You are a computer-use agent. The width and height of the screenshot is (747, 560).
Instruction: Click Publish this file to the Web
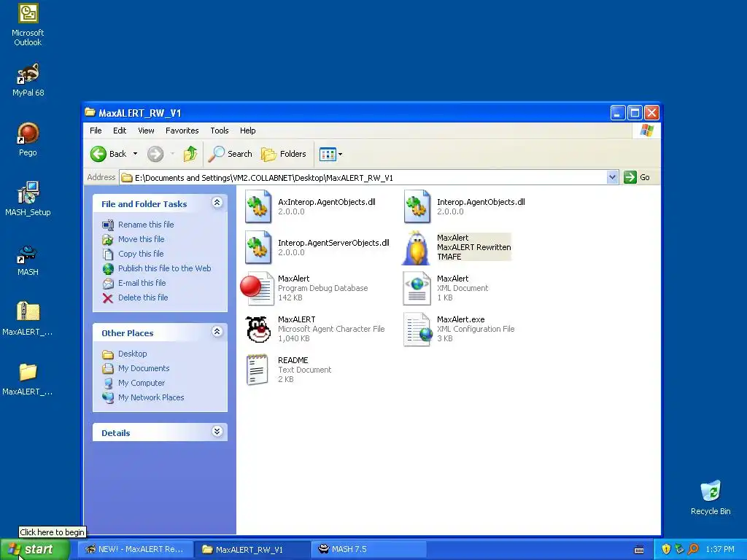164,268
